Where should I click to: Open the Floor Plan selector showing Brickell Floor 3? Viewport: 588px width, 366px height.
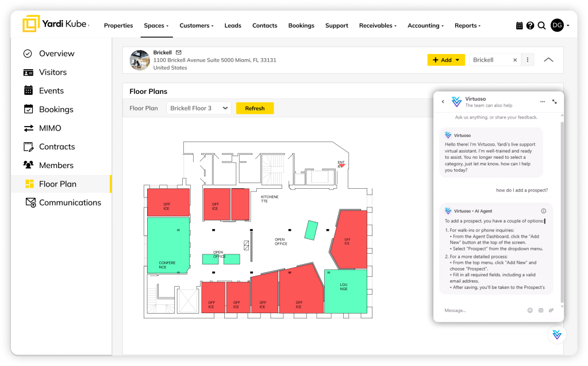pyautogui.click(x=199, y=108)
